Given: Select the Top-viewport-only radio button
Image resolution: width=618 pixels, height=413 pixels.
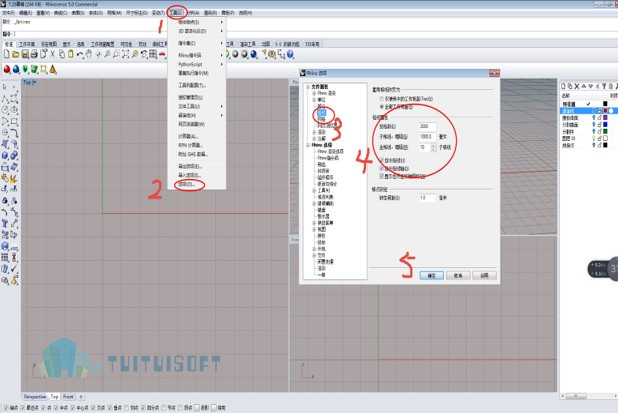Looking at the screenshot, I should tap(382, 99).
